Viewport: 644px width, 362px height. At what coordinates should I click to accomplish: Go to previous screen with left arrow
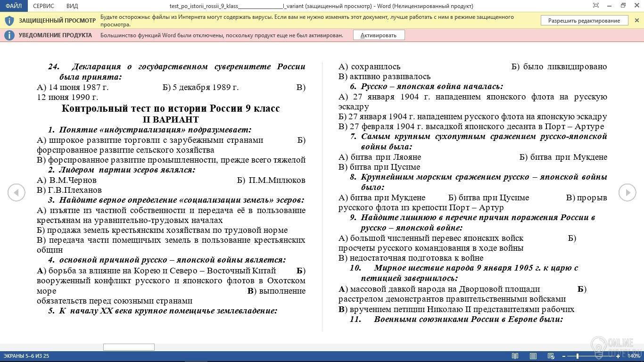pos(17,192)
